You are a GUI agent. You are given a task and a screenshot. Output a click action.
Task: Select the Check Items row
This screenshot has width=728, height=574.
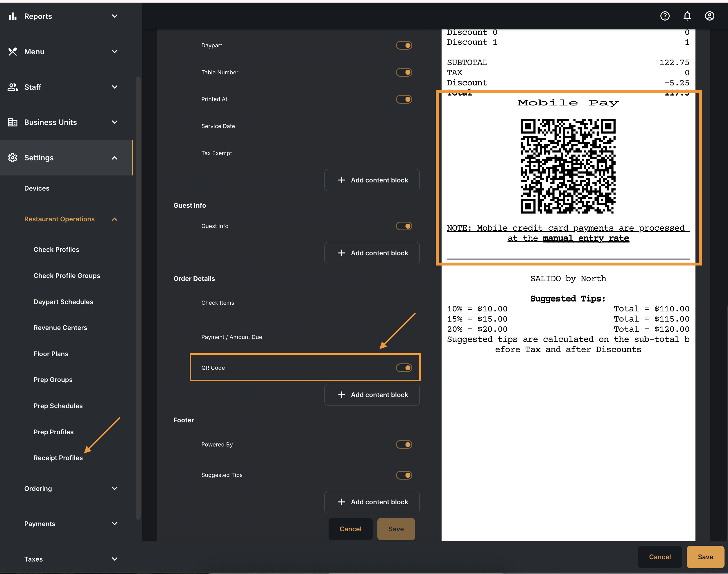coord(218,303)
